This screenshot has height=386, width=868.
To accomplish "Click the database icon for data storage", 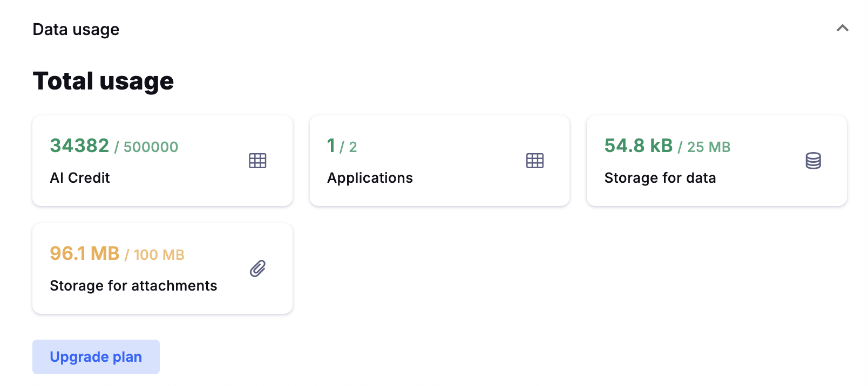I will coord(813,161).
